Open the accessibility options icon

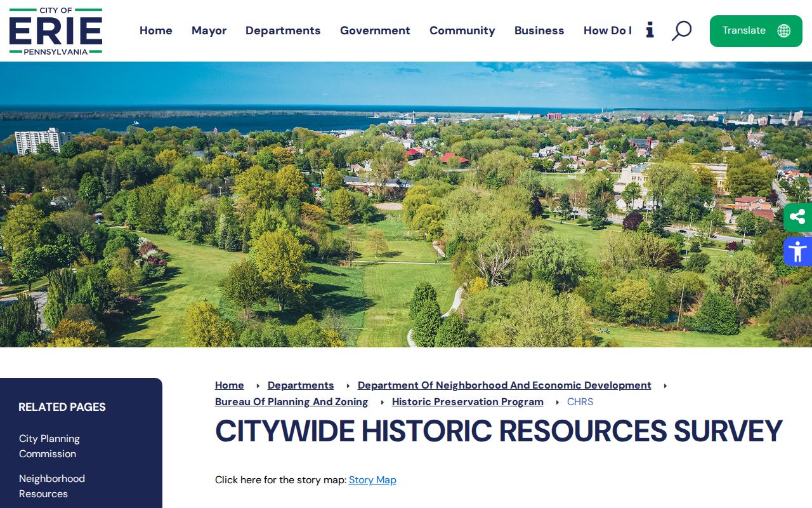[x=797, y=251]
